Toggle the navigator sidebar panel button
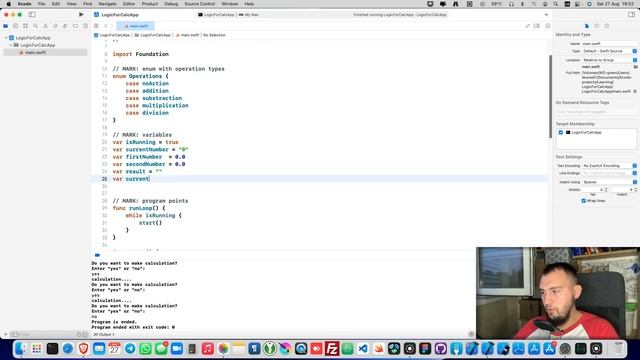Screen dimensions: 640x360 pos(32,15)
